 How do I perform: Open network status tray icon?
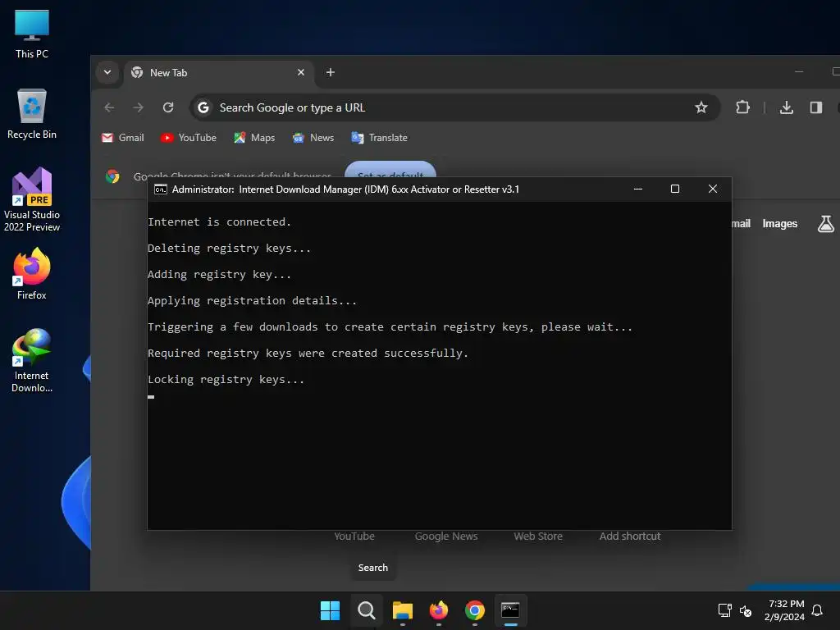pyautogui.click(x=725, y=610)
